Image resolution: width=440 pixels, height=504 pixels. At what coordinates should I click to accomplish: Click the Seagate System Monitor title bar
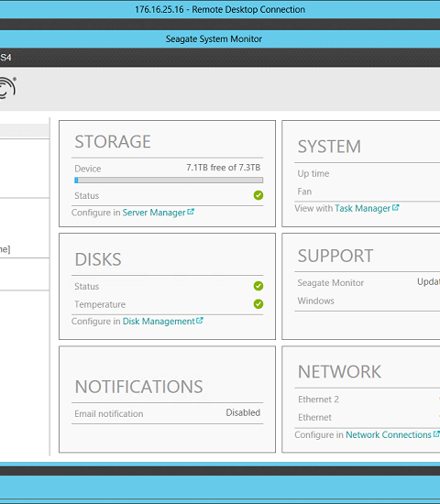click(220, 38)
